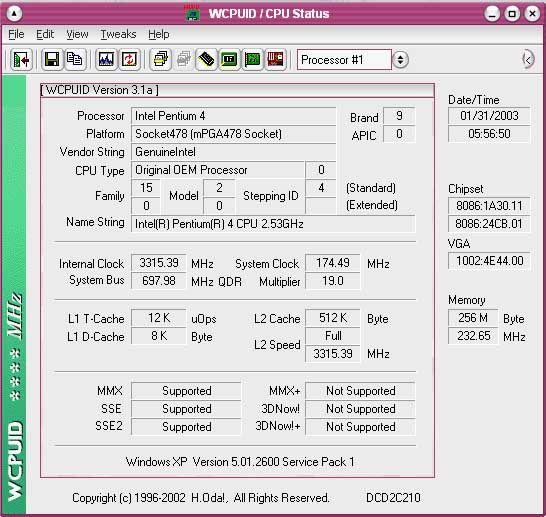Close the WCPUID window

(532, 14)
